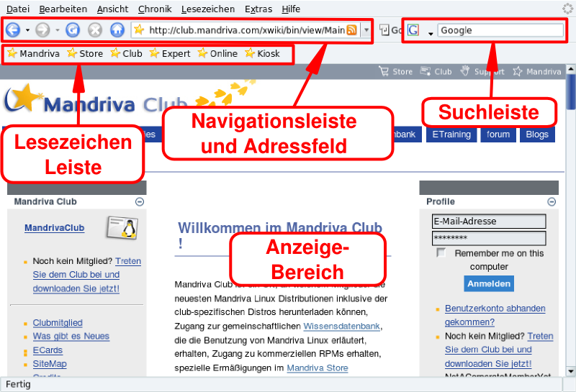Click the address bar URL text

pyautogui.click(x=247, y=30)
